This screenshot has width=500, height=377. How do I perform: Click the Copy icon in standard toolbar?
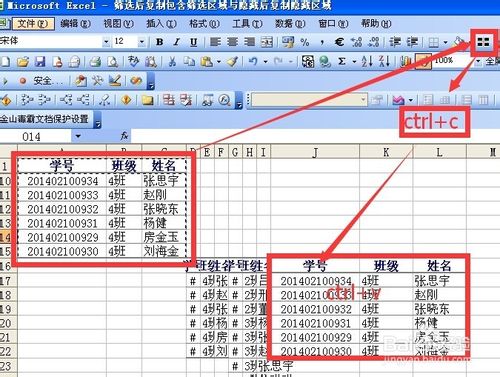pos(189,62)
